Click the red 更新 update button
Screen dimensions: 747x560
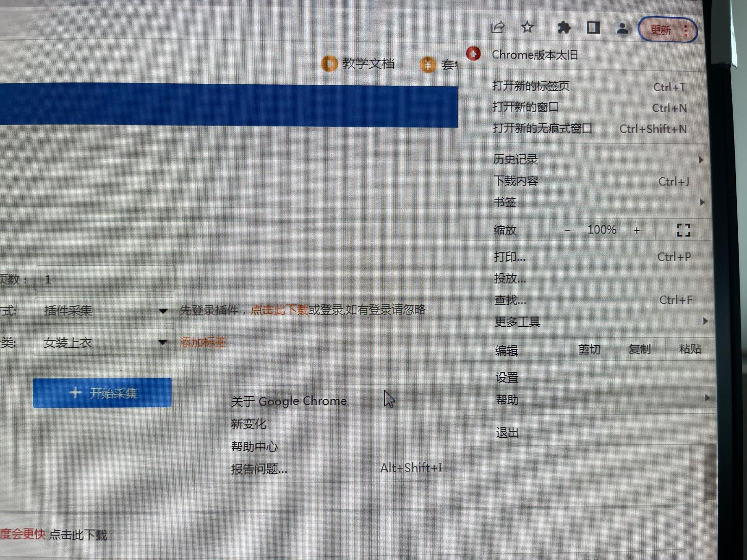pyautogui.click(x=668, y=30)
